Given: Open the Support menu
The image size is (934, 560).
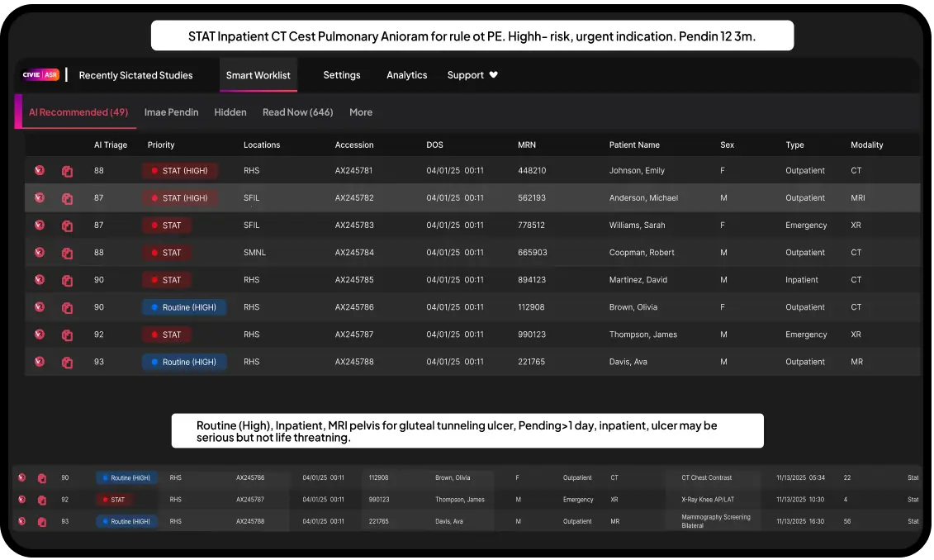Looking at the screenshot, I should click(465, 74).
